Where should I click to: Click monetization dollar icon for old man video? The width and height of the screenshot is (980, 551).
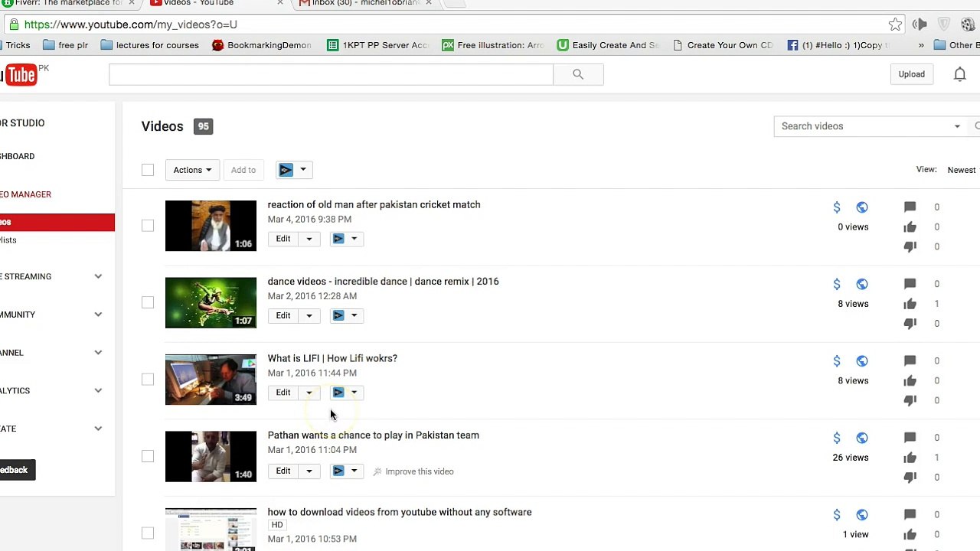(837, 207)
